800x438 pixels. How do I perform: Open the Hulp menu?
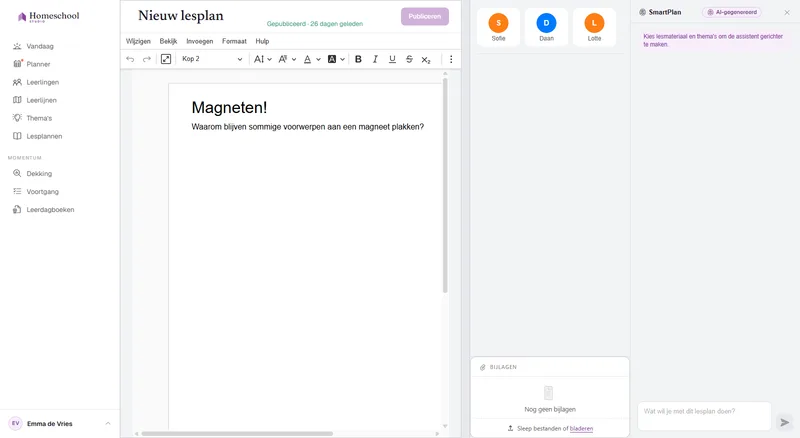tap(262, 41)
